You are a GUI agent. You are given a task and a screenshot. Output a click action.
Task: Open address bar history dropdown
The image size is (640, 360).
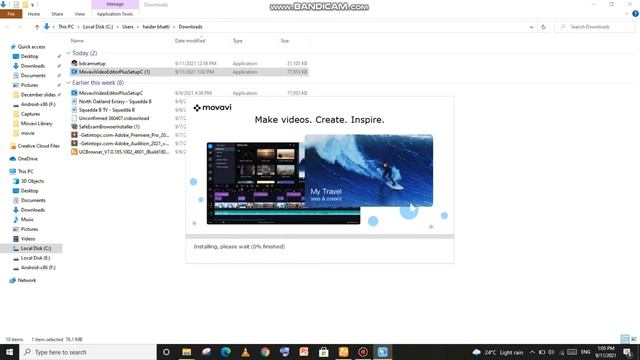(x=531, y=27)
